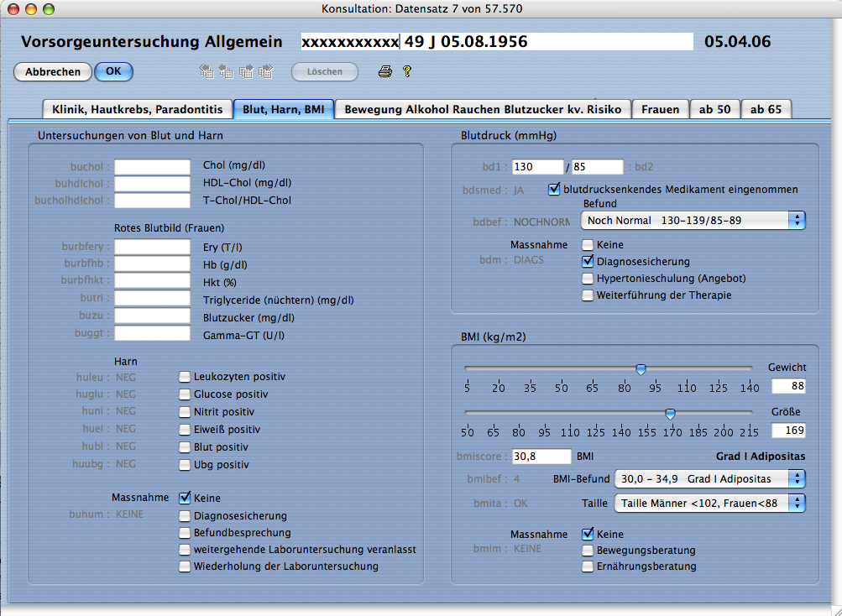Print the consultation with printer icon
The height and width of the screenshot is (616, 842).
[385, 71]
